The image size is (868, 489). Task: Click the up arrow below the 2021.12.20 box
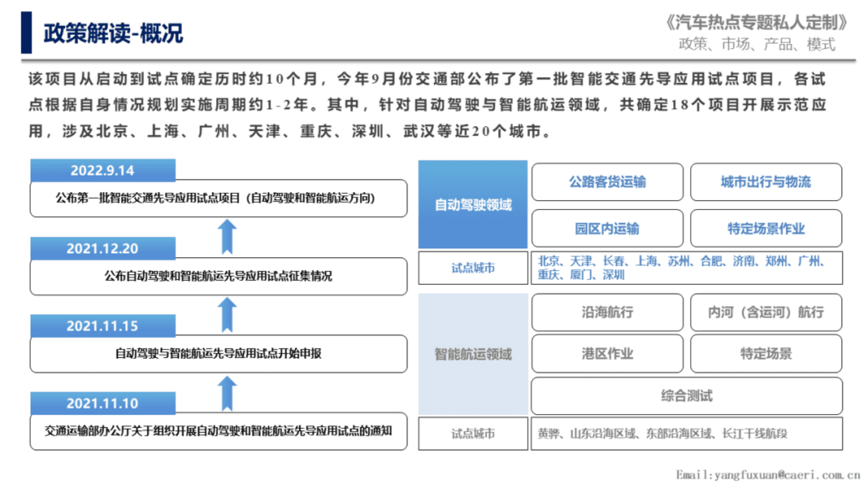[x=227, y=315]
